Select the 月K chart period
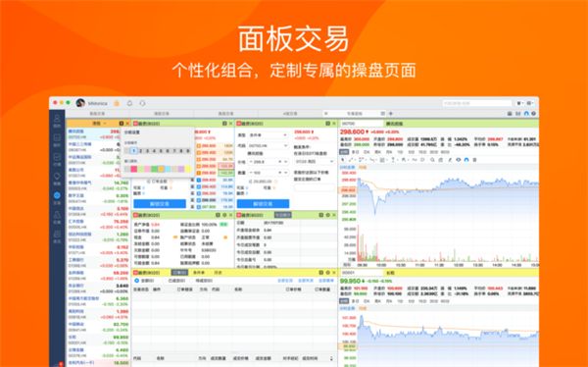Screen dimensions: 588x367 pos(389,152)
